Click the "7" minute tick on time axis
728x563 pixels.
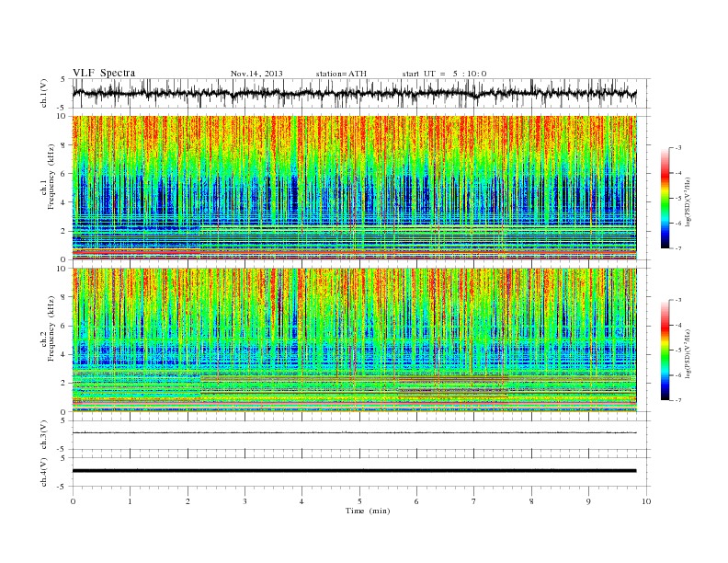(473, 501)
